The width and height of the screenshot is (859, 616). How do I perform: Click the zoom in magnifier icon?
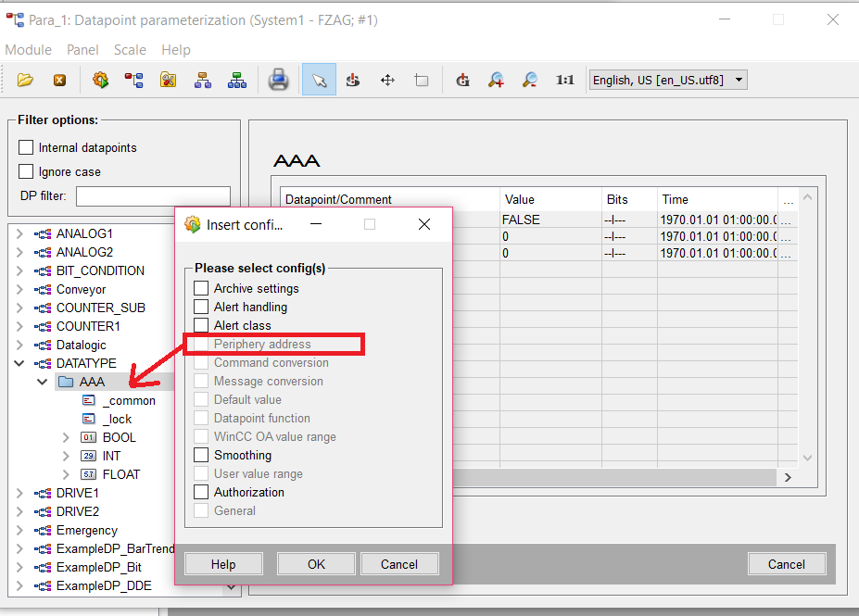tap(497, 81)
